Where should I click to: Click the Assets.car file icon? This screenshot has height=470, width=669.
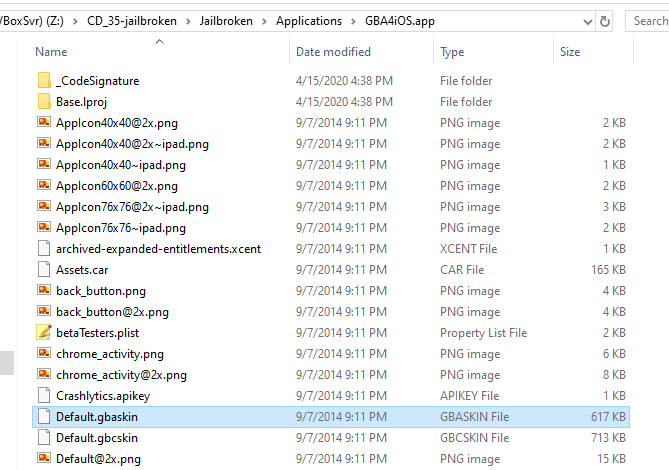[x=44, y=269]
